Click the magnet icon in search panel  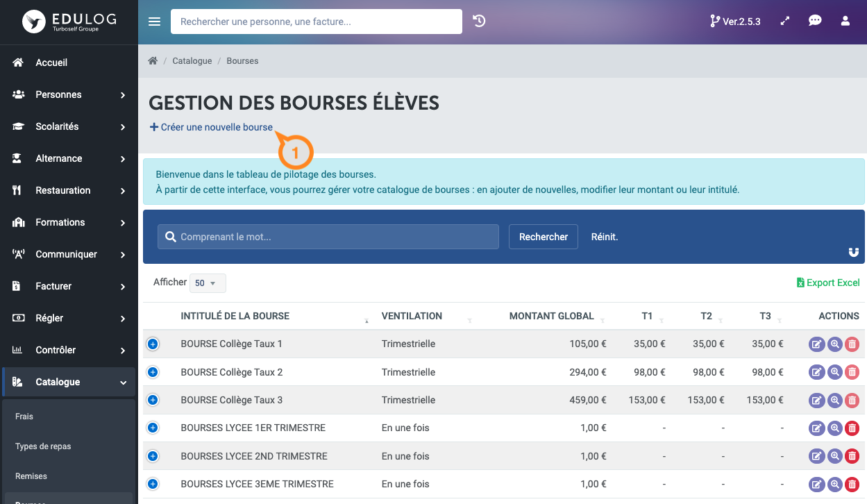pos(854,253)
